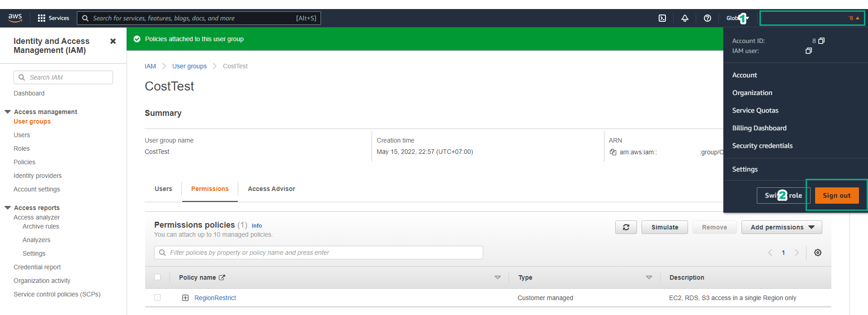
Task: Click the Simulate button
Action: pyautogui.click(x=665, y=227)
